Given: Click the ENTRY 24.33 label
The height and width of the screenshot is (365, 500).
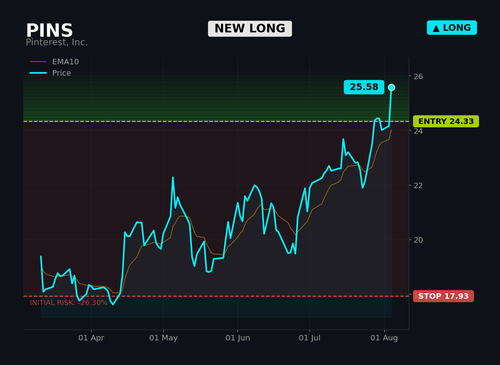Looking at the screenshot, I should click(x=446, y=121).
